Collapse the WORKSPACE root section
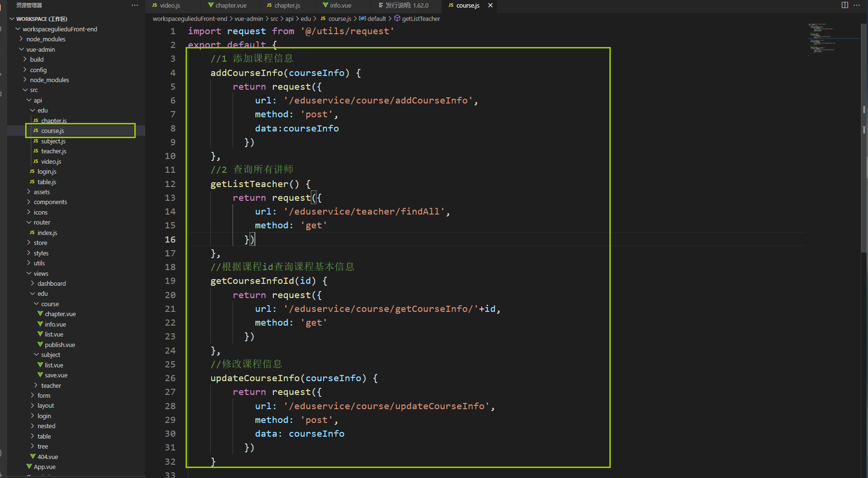868x478 pixels. (x=12, y=19)
